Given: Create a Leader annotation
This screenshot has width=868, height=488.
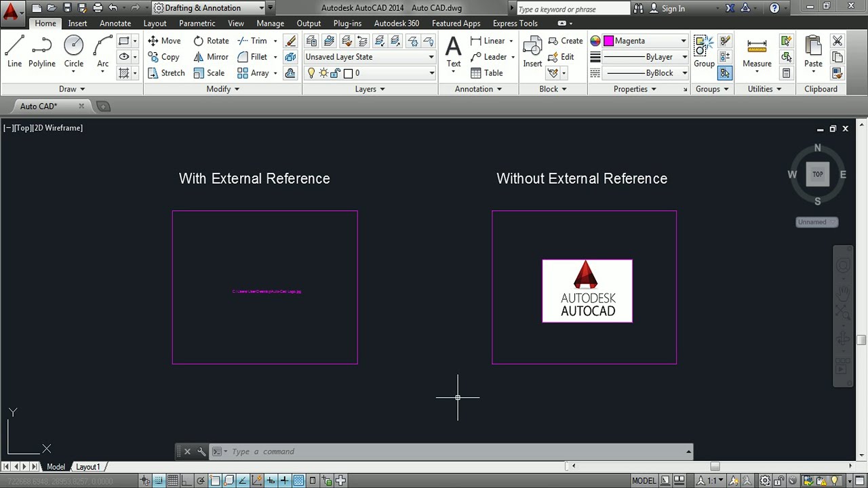Looking at the screenshot, I should click(488, 57).
